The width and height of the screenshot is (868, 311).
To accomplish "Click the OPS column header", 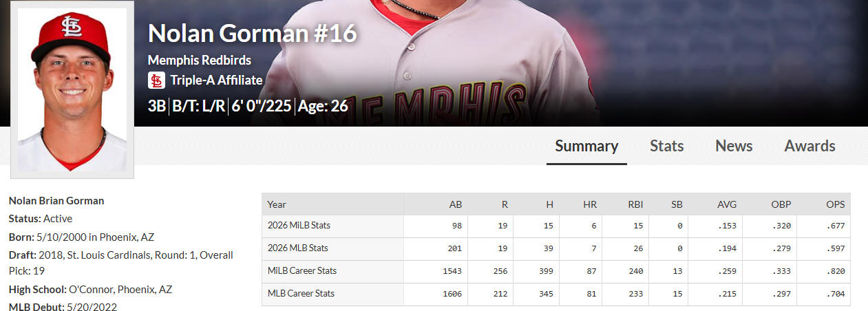I will [835, 204].
